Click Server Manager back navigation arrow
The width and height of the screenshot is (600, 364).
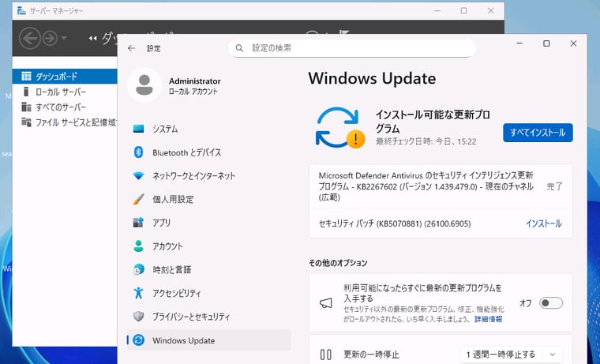click(30, 38)
